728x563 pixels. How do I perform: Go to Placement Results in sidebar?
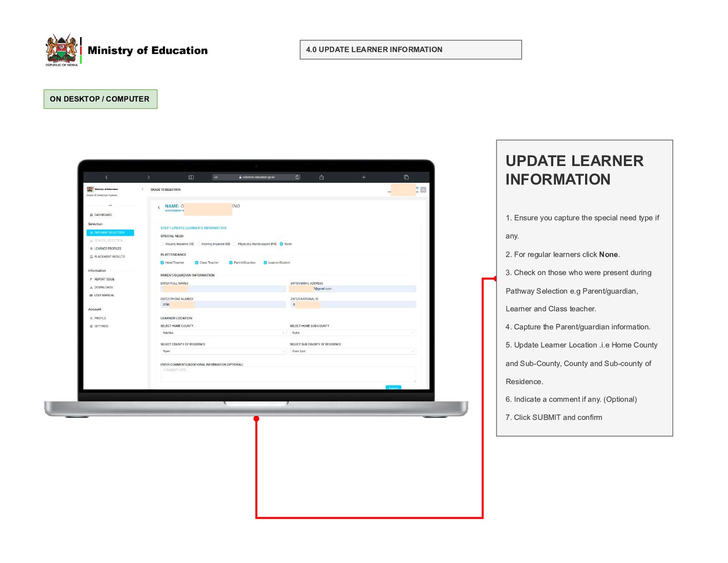click(109, 257)
